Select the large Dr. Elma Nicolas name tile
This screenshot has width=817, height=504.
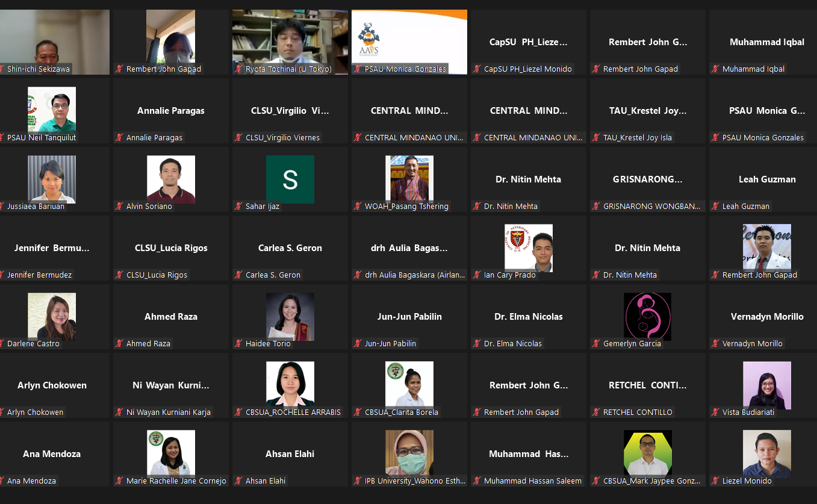click(x=528, y=317)
